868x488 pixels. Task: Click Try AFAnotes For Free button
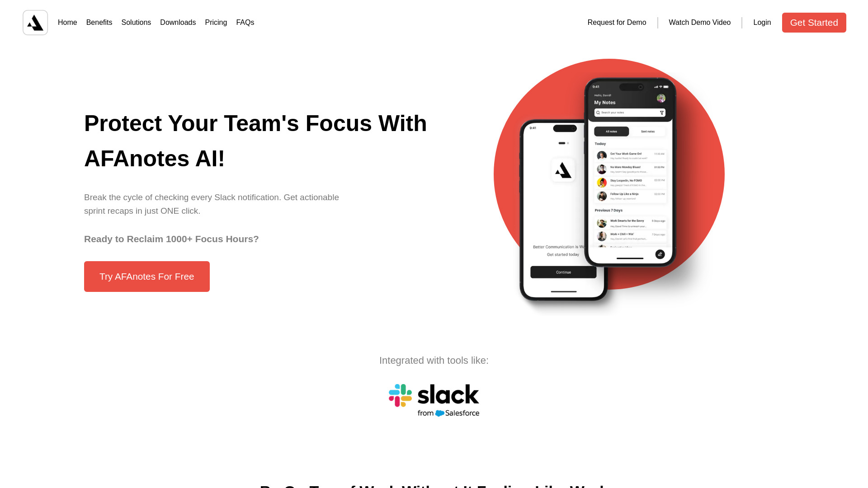point(146,277)
